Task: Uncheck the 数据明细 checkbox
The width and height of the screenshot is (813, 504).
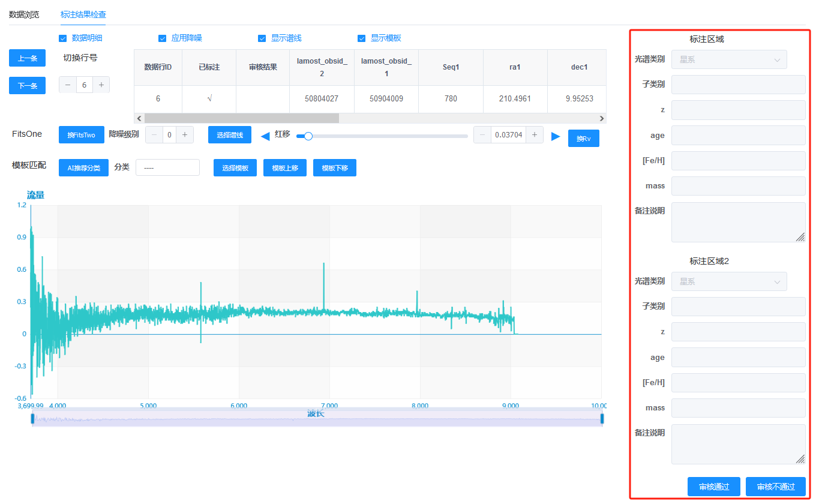Action: [62, 38]
